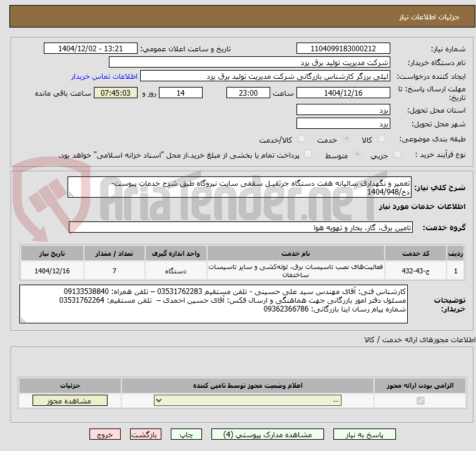Click the جزئیات اطلاعات نیاز page title
The image size is (476, 451).
click(428, 17)
